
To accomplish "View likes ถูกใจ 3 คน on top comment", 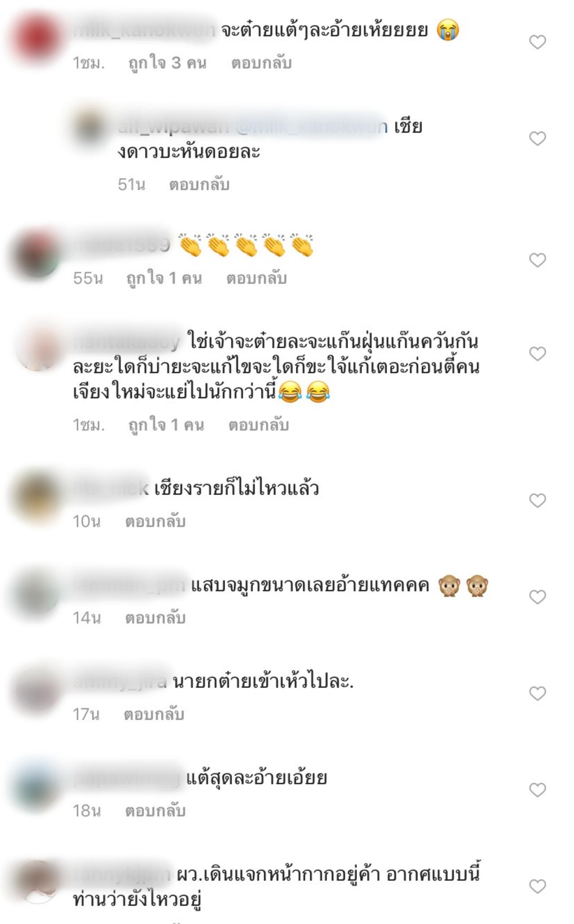I will (167, 63).
